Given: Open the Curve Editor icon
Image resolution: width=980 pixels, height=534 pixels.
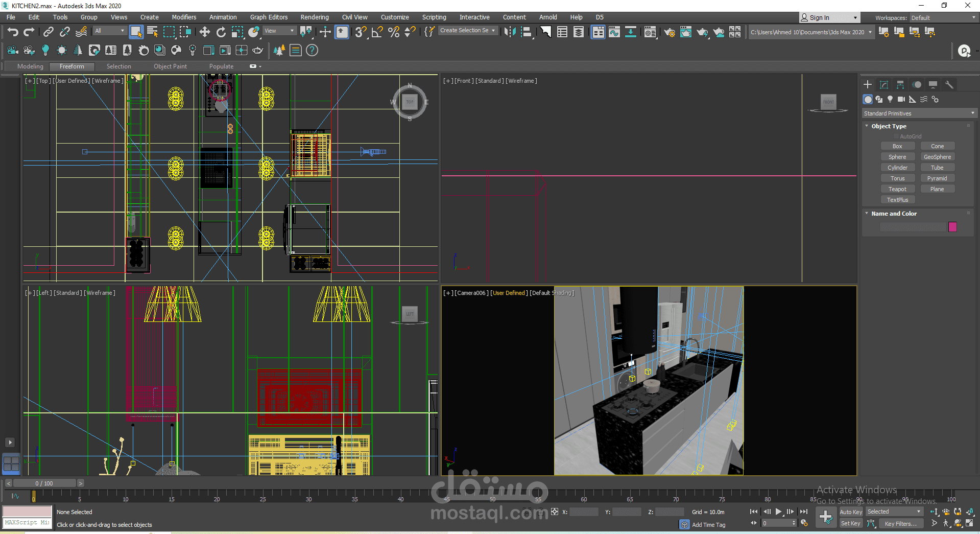Looking at the screenshot, I should coord(614,32).
